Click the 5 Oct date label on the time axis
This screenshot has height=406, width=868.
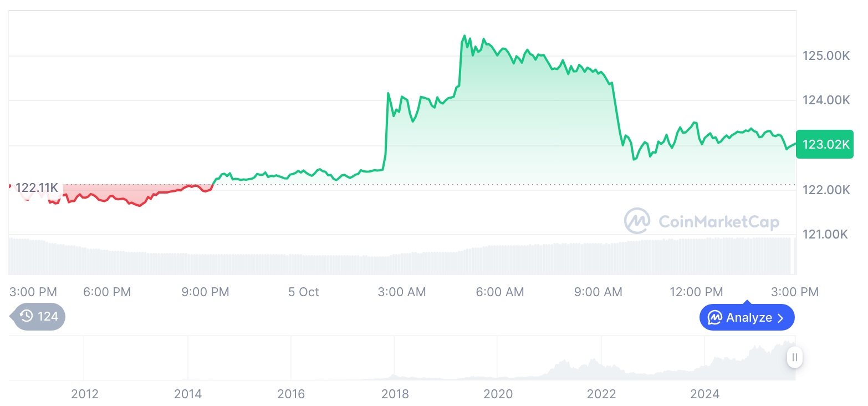pyautogui.click(x=304, y=292)
